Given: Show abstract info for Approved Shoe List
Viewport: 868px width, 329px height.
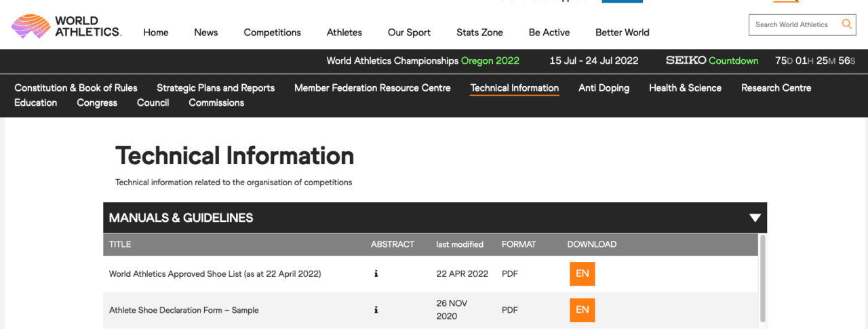Looking at the screenshot, I should click(x=376, y=274).
